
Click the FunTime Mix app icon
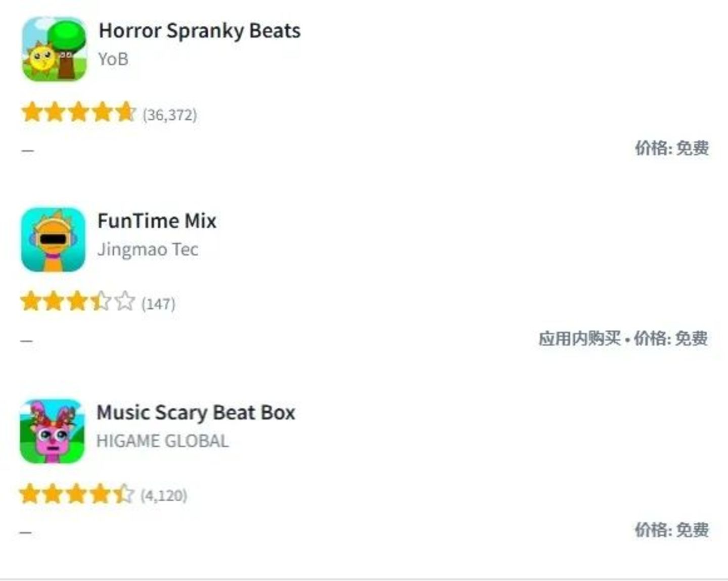point(53,239)
